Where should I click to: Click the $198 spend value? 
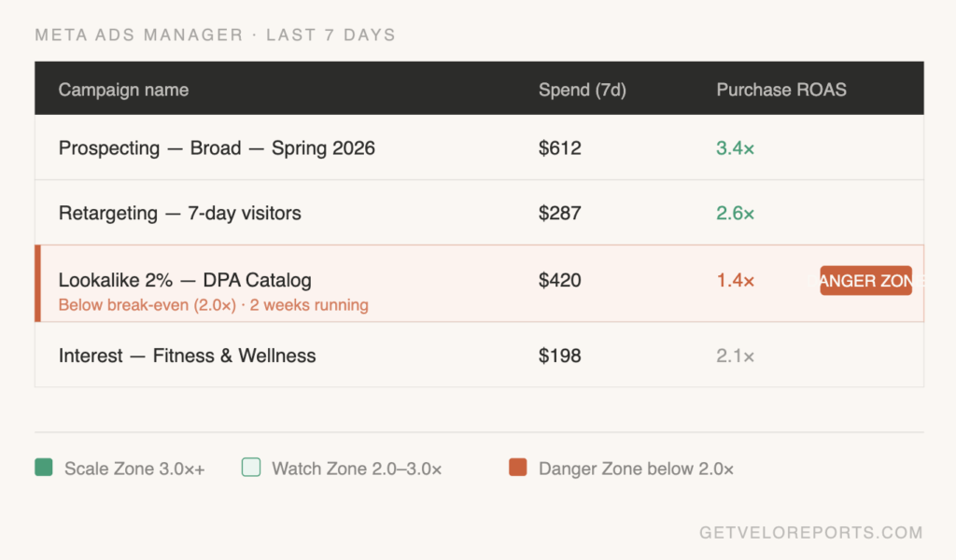pos(559,356)
